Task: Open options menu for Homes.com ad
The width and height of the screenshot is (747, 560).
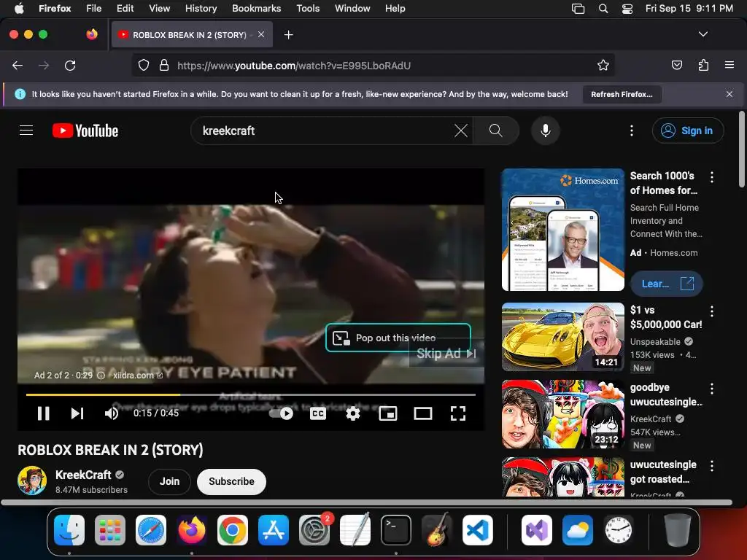Action: (x=712, y=178)
